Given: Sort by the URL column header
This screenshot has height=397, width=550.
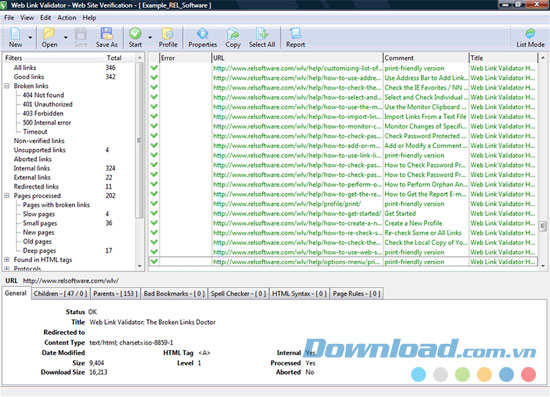Looking at the screenshot, I should [x=297, y=58].
